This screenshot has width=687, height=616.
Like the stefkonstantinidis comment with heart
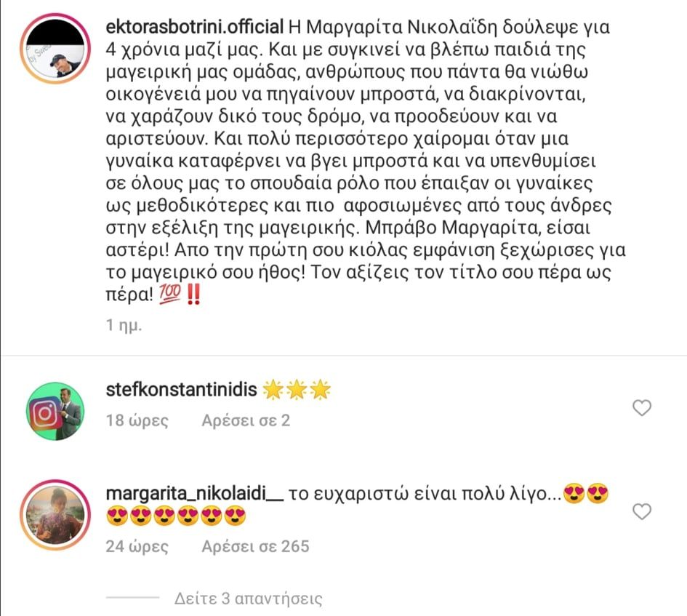pyautogui.click(x=642, y=408)
